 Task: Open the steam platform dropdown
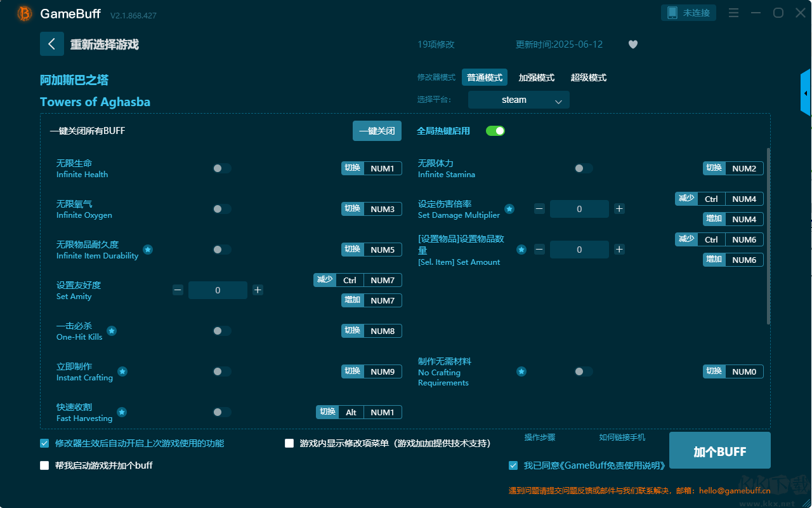point(519,100)
